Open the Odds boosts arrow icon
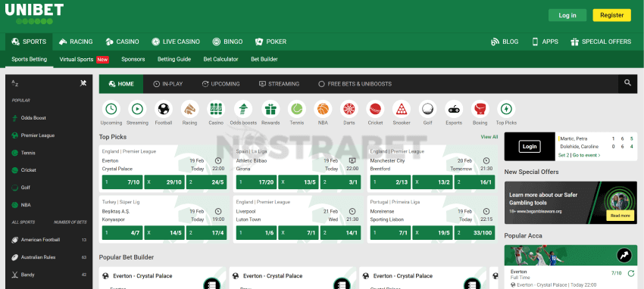This screenshot has width=644, height=289. tap(243, 109)
